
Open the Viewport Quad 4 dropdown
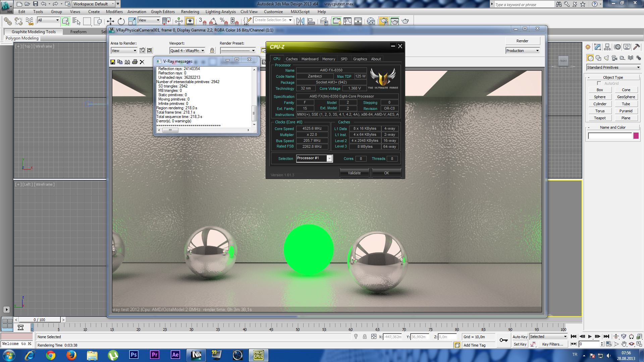pos(187,51)
